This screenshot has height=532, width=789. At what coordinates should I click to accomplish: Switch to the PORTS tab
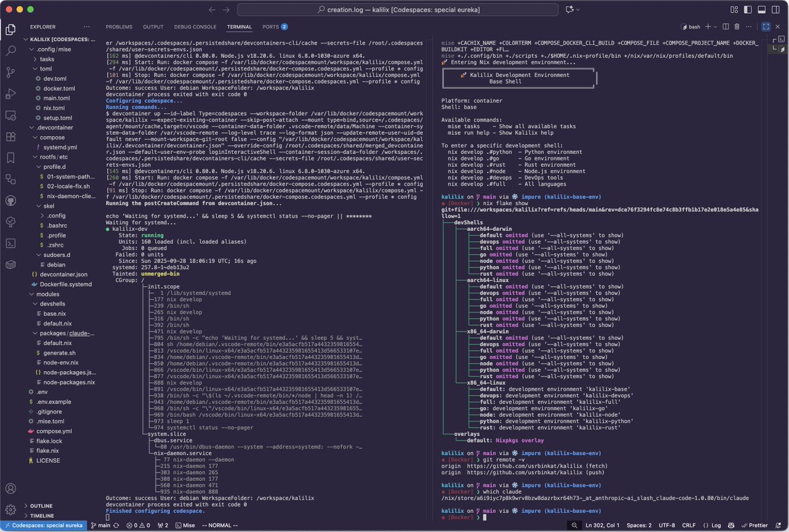275,27
